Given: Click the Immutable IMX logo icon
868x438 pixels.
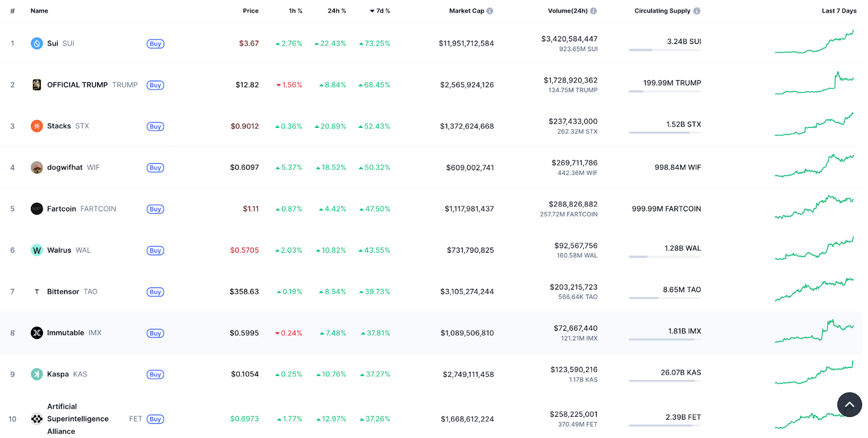Looking at the screenshot, I should pos(37,333).
